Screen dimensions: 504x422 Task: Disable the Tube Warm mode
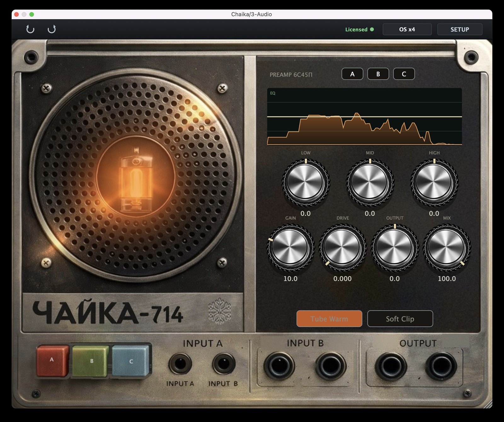pyautogui.click(x=329, y=319)
